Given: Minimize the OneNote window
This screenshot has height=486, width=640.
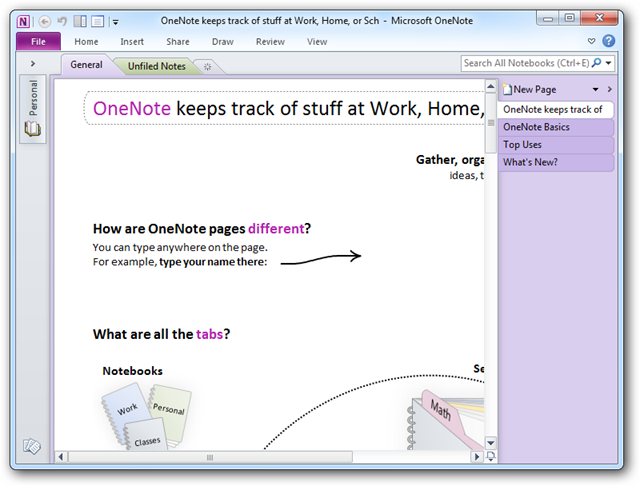Looking at the screenshot, I should coord(549,19).
